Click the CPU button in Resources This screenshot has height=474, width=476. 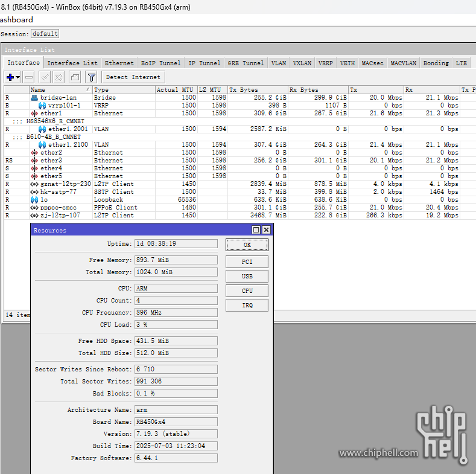(x=247, y=291)
